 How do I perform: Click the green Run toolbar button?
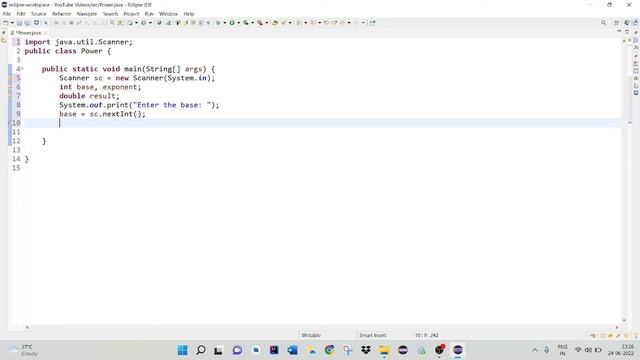click(232, 23)
